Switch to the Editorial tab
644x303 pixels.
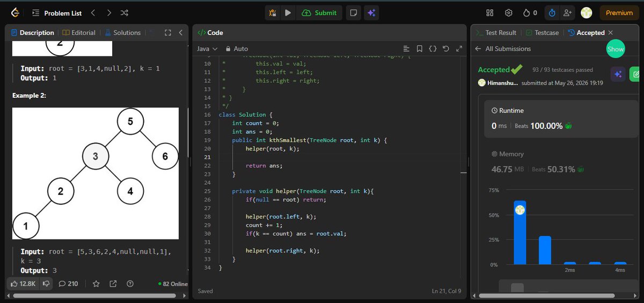pos(79,33)
